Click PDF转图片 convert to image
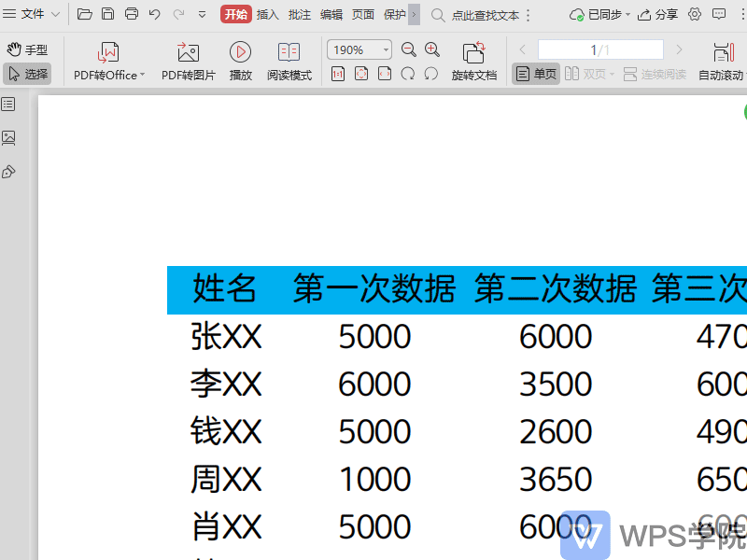Viewport: 747px width, 560px height. (x=189, y=61)
